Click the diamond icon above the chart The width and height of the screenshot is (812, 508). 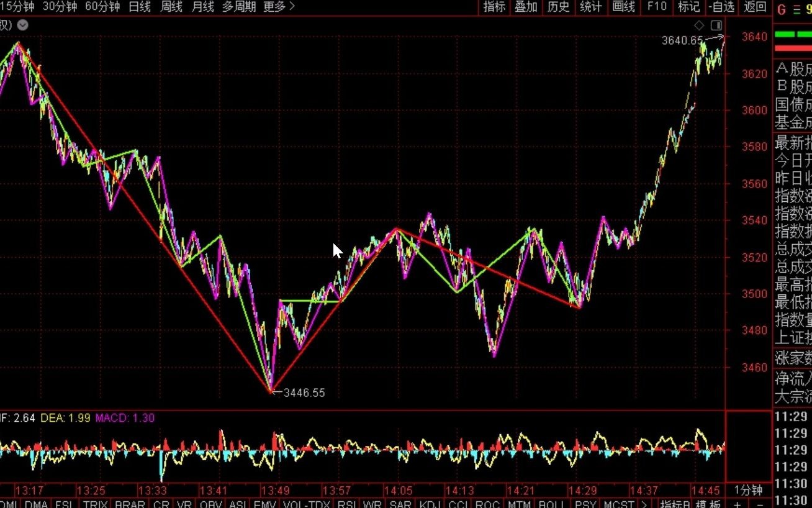(699, 25)
